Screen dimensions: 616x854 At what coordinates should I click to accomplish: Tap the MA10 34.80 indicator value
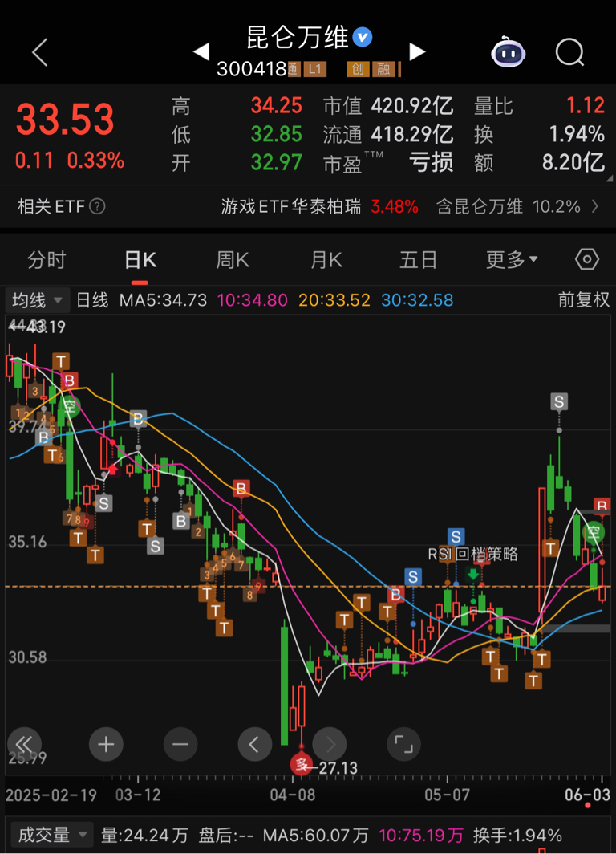click(x=252, y=300)
